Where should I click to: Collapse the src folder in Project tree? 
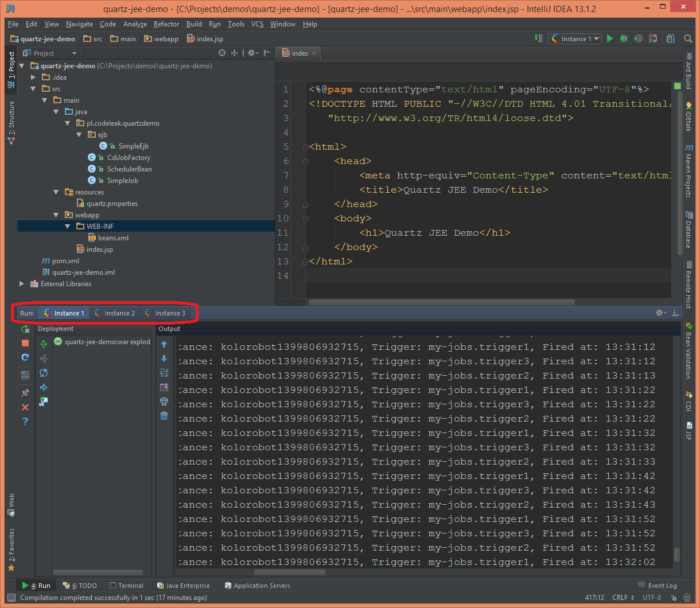(33, 88)
